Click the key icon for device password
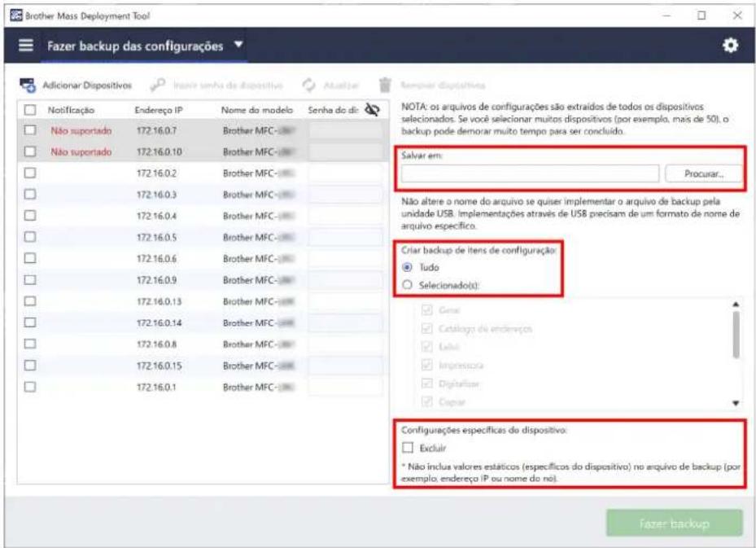The image size is (756, 548). click(157, 85)
